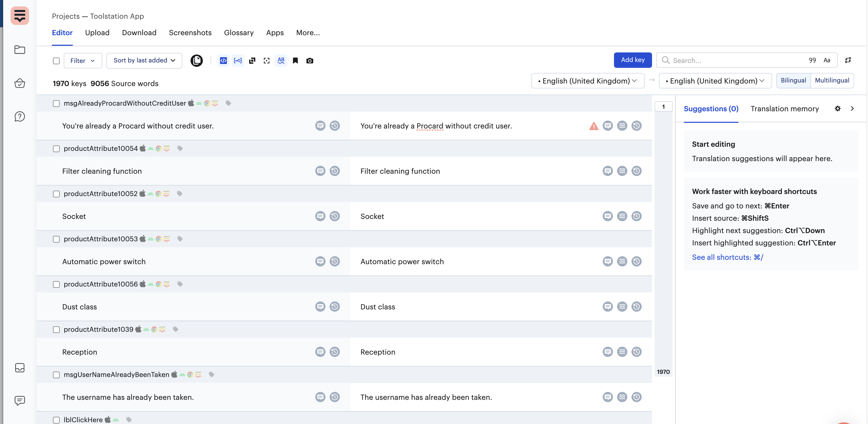868x424 pixels.
Task: Open the tag icon beside productAttribute10054
Action: click(x=180, y=149)
